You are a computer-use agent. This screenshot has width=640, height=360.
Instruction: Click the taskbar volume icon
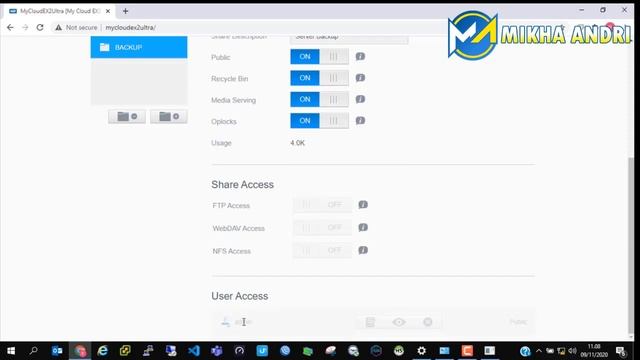572,351
